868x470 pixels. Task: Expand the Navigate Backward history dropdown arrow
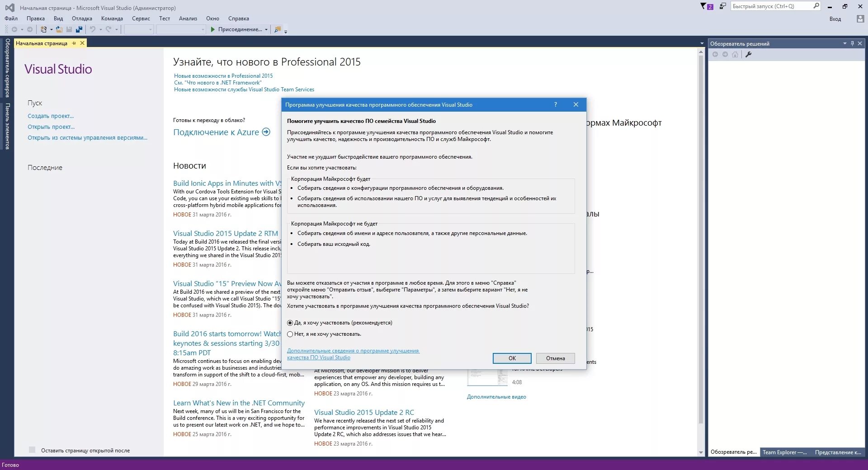[22, 30]
